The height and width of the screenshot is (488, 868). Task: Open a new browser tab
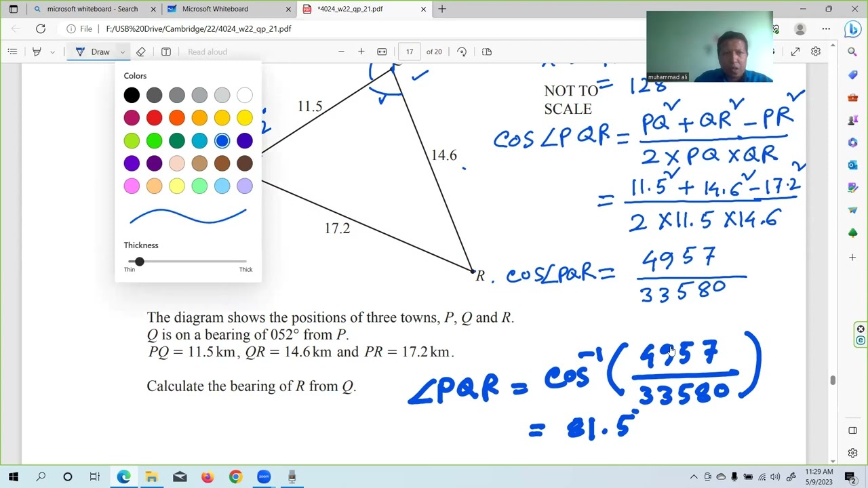(442, 9)
